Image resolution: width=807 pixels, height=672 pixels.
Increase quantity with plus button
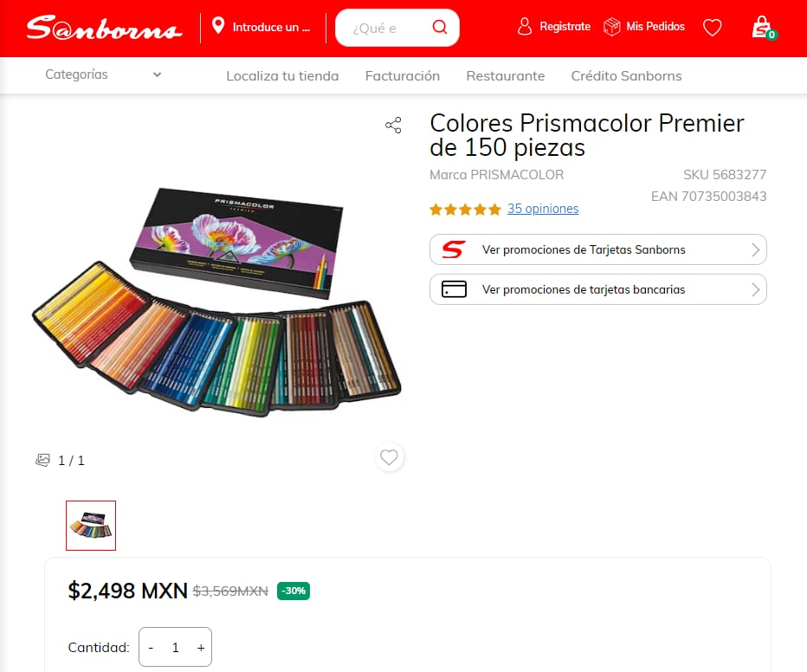click(201, 647)
